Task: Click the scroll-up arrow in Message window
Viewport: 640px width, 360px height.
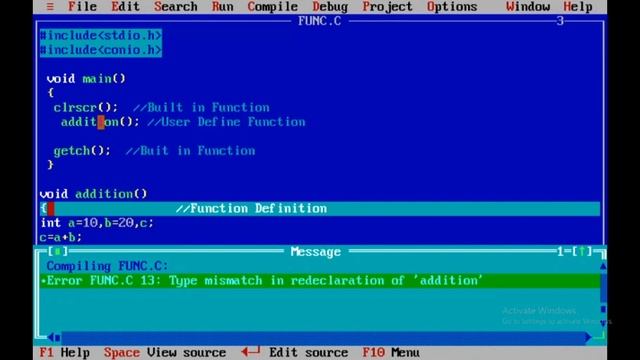Action: tap(603, 266)
